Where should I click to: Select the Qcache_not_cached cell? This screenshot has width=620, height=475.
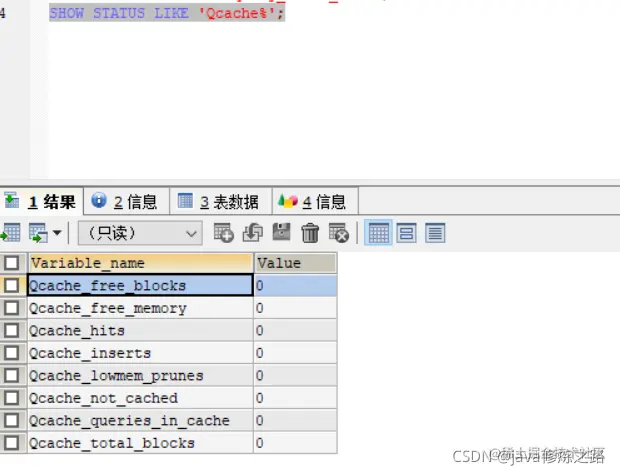pyautogui.click(x=140, y=398)
